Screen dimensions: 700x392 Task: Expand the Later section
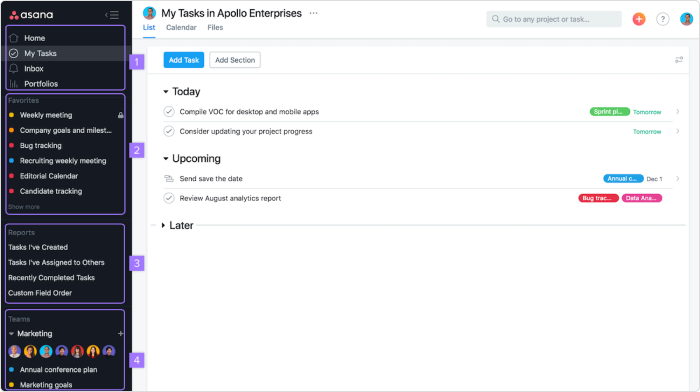(163, 225)
